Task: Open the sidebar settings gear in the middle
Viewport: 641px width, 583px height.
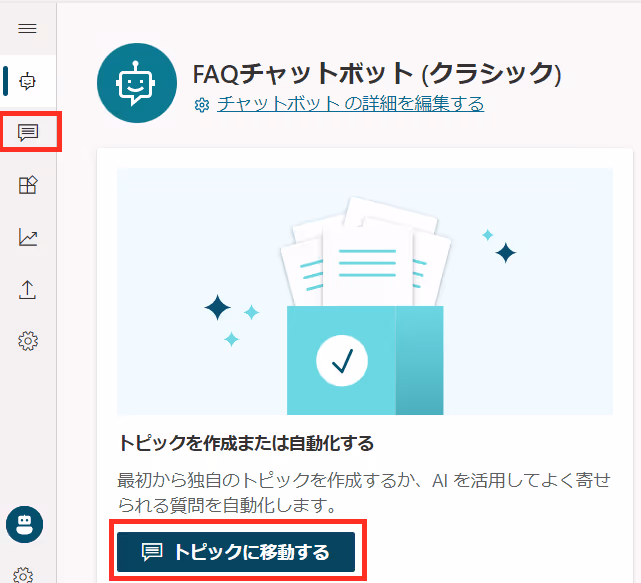Action: tap(28, 341)
